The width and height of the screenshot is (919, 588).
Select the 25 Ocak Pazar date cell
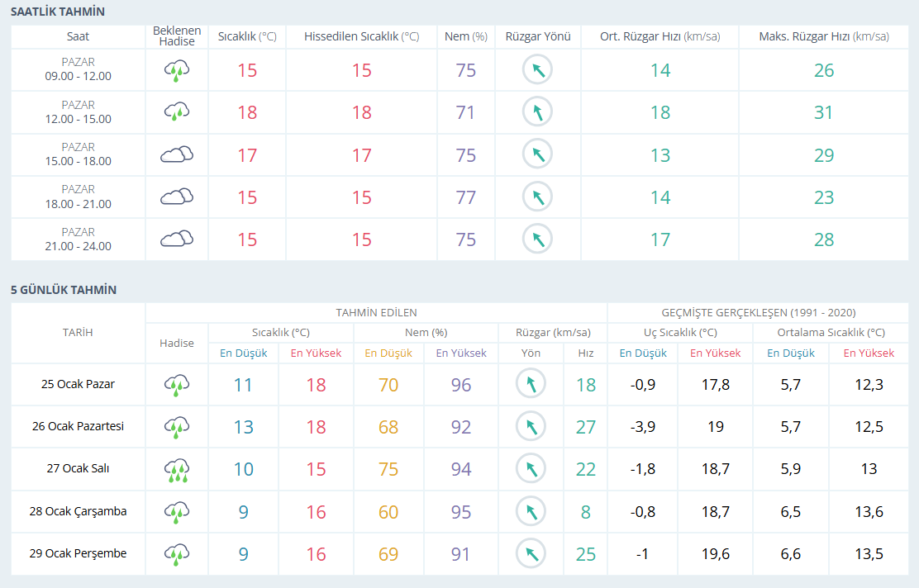click(x=78, y=385)
